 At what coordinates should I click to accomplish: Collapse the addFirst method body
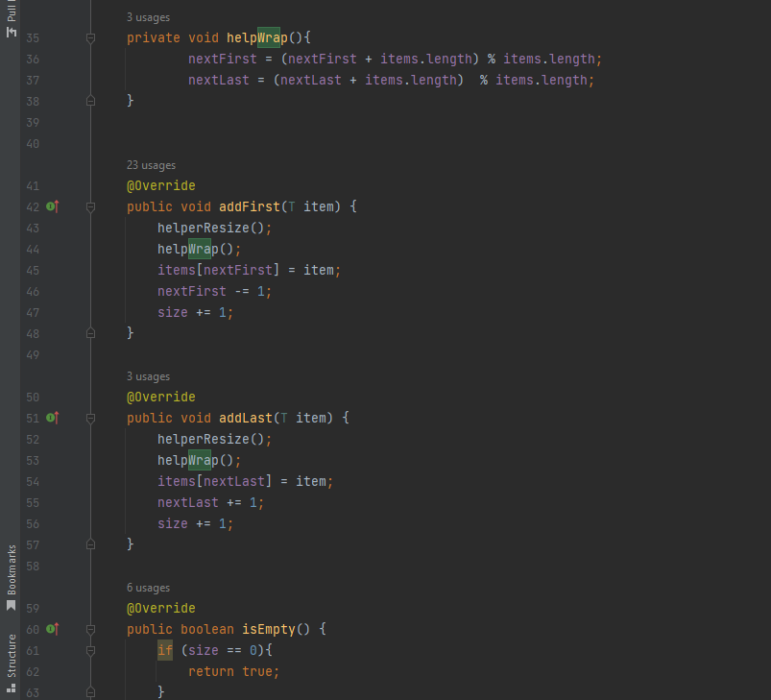[x=91, y=206]
